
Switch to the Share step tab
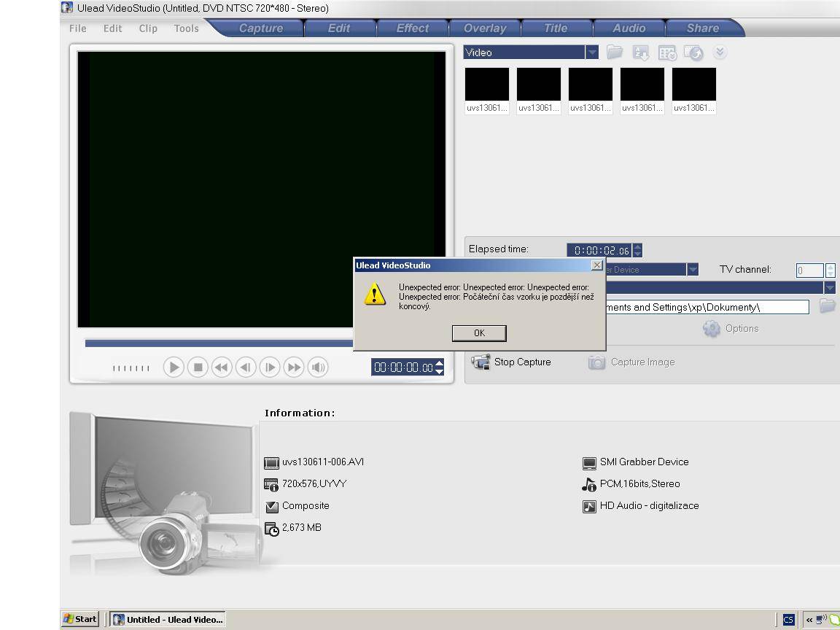coord(702,28)
